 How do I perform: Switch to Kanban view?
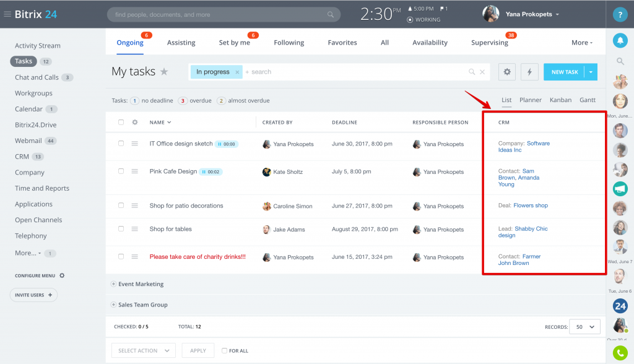pos(560,100)
